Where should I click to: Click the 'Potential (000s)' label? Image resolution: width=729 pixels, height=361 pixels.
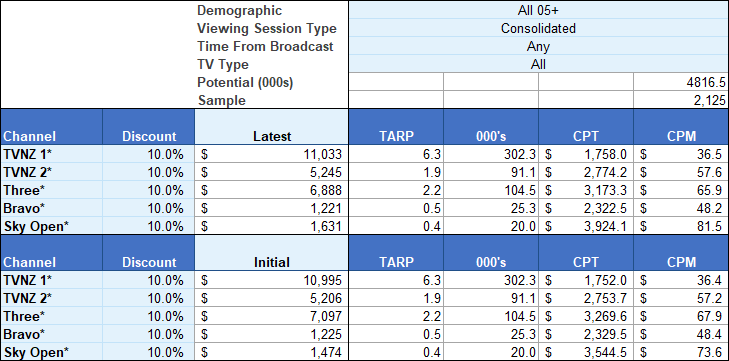tap(245, 82)
